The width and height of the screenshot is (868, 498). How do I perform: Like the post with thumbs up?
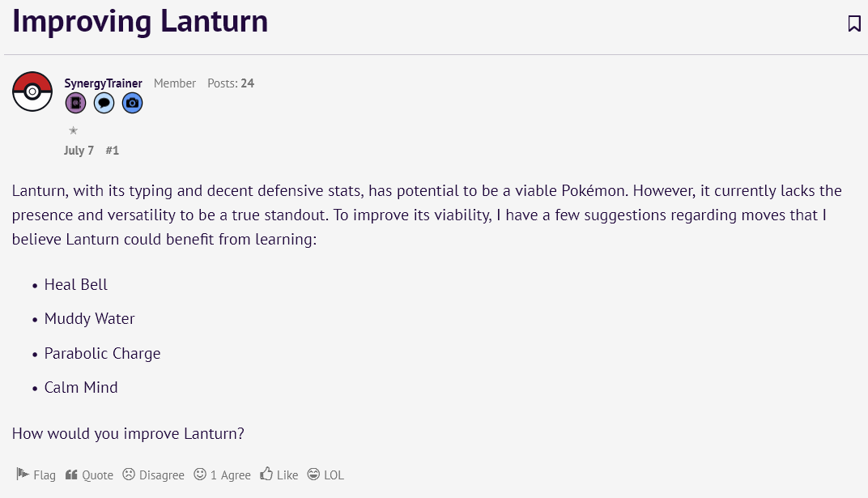click(x=279, y=475)
